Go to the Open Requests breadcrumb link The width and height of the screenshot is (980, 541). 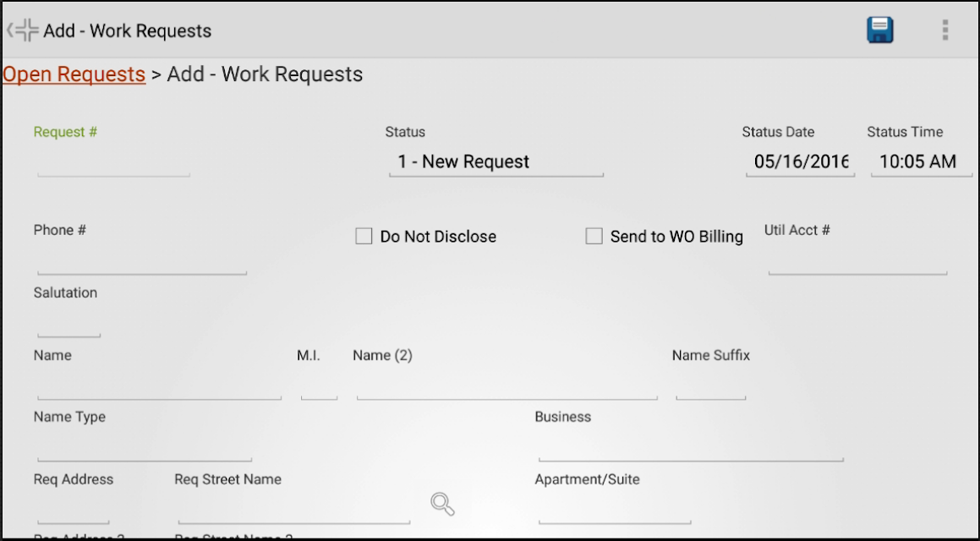click(x=74, y=74)
